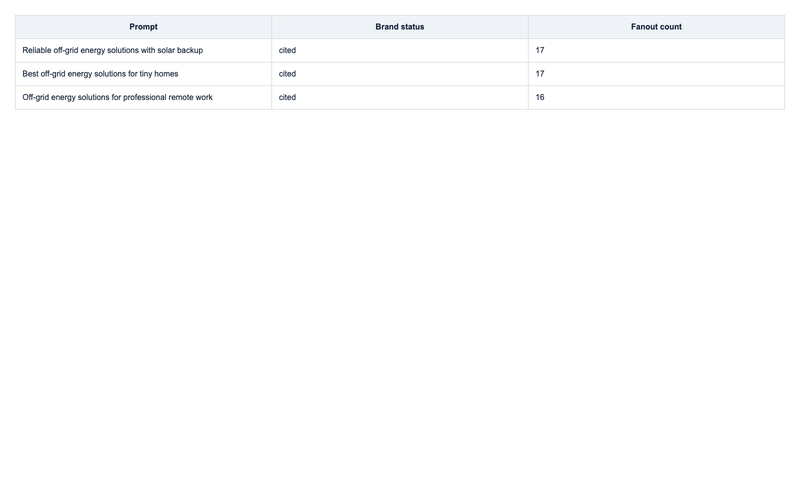Click 'cited' in the solar backup row
The image size is (800, 500).
287,50
